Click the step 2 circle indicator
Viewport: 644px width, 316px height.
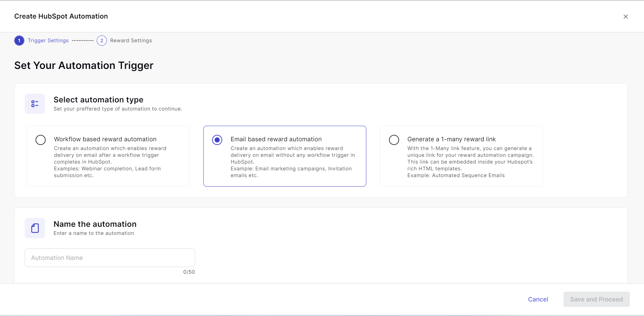coord(102,41)
